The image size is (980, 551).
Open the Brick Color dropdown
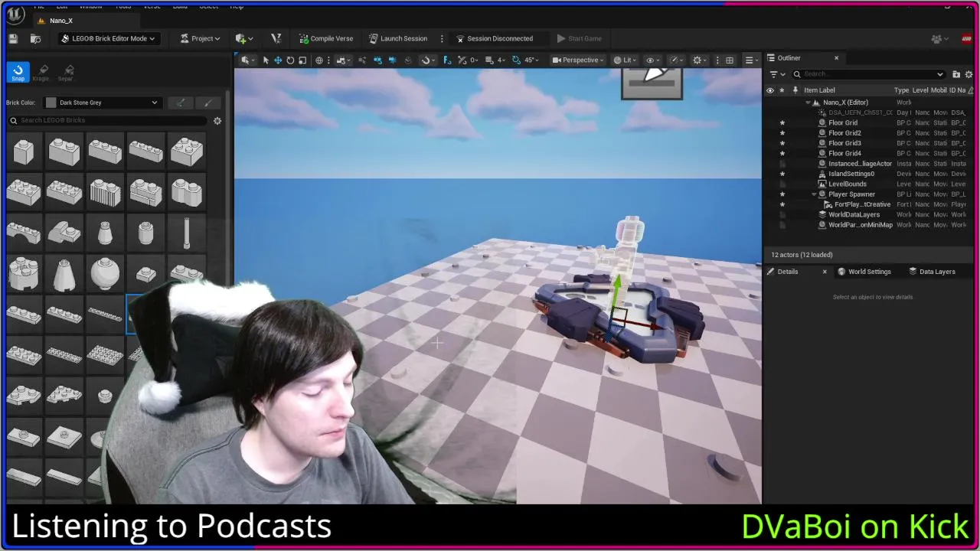click(x=102, y=103)
